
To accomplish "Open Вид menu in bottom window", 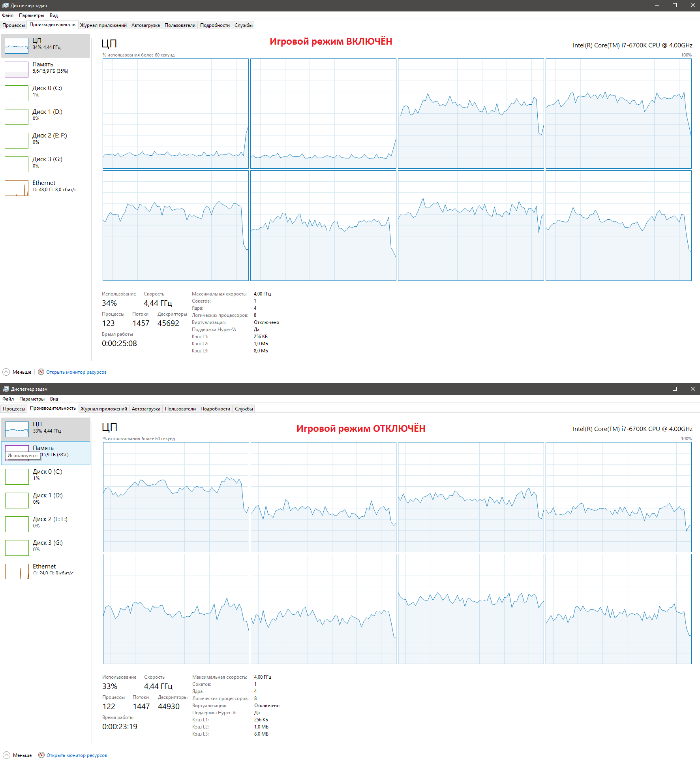I will (x=54, y=399).
